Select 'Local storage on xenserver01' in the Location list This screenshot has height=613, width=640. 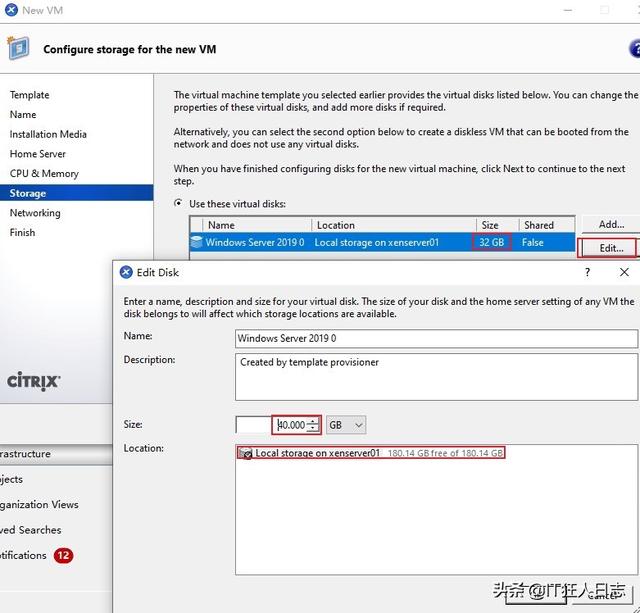click(371, 453)
